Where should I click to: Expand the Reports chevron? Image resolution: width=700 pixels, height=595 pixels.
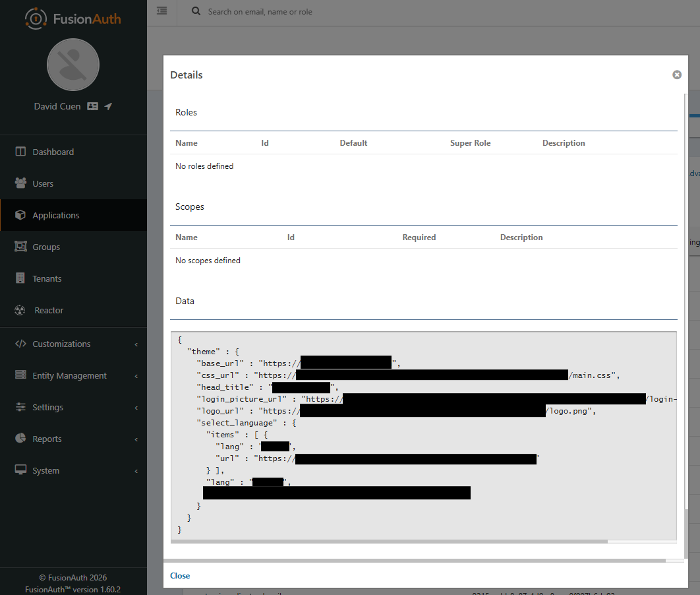[x=136, y=439]
